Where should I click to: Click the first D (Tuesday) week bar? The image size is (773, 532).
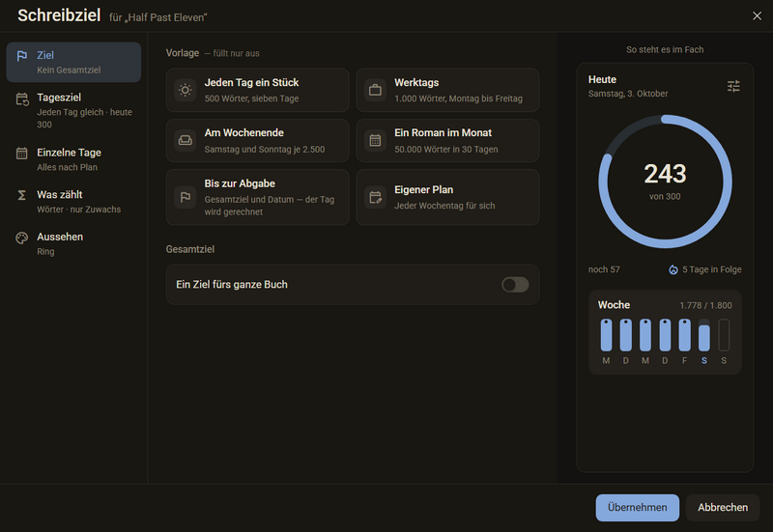(x=625, y=334)
